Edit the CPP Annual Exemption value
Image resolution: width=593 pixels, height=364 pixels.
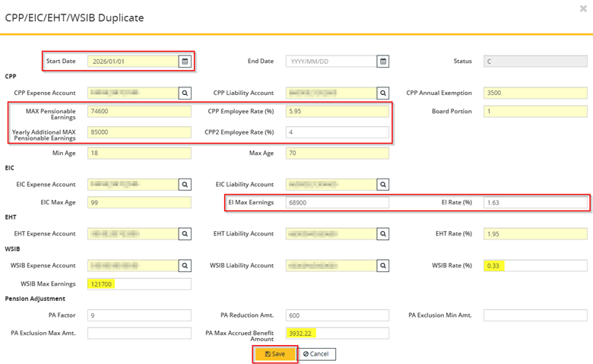click(535, 93)
